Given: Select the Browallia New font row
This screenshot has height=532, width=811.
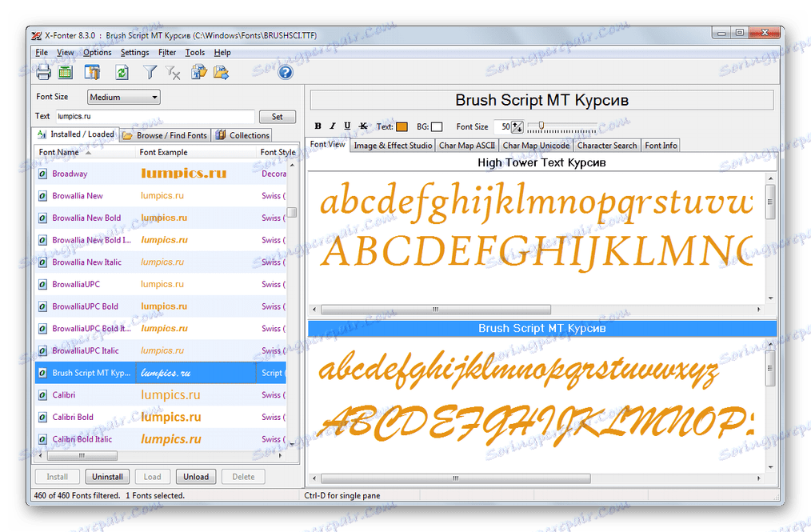Looking at the screenshot, I should pos(160,196).
